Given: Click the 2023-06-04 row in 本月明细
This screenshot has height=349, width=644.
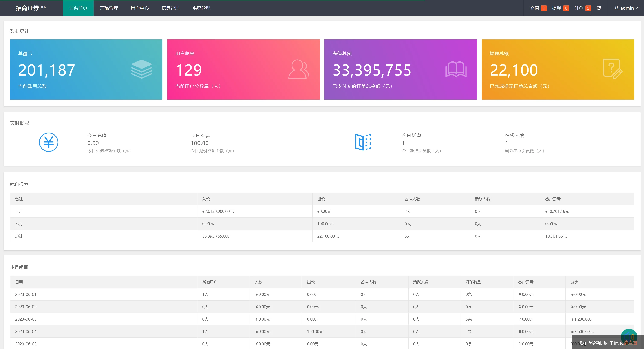Looking at the screenshot, I should 26,331.
